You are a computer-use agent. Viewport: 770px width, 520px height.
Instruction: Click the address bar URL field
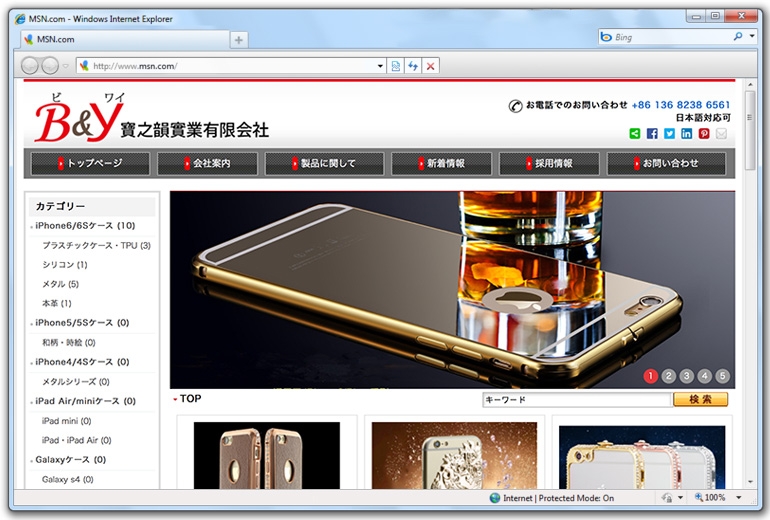click(x=231, y=66)
